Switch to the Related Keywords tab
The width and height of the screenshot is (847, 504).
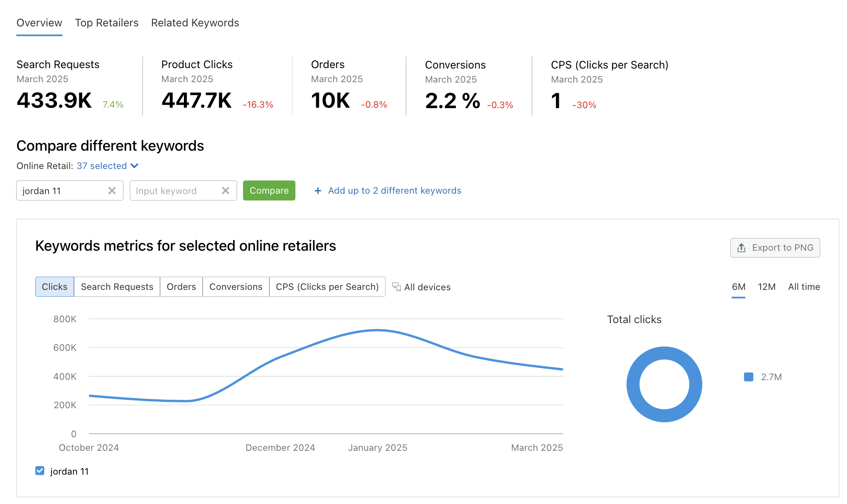(x=195, y=23)
